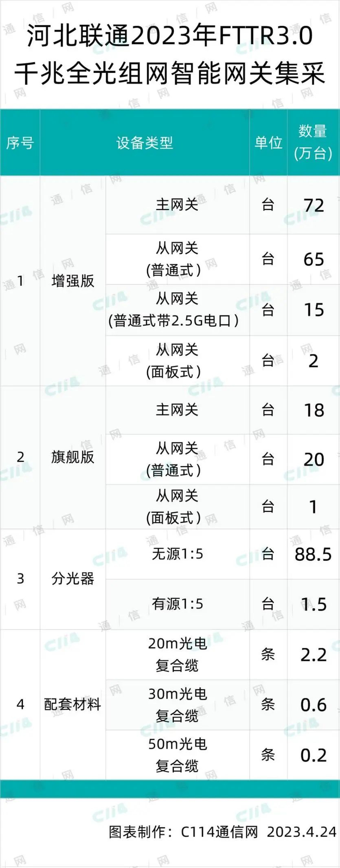Click the 有源1:5 splitter cell
This screenshot has height=868, width=340.
point(177,604)
